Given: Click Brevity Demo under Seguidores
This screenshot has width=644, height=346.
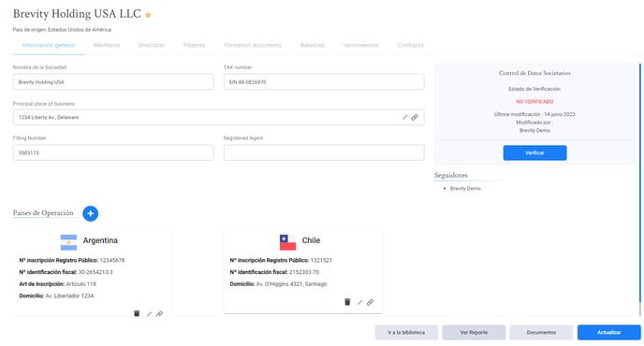Looking at the screenshot, I should pos(465,188).
